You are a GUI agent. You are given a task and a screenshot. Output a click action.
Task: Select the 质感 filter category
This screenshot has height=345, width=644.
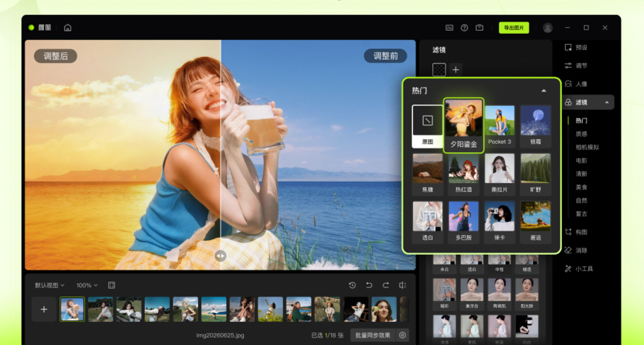pos(581,134)
